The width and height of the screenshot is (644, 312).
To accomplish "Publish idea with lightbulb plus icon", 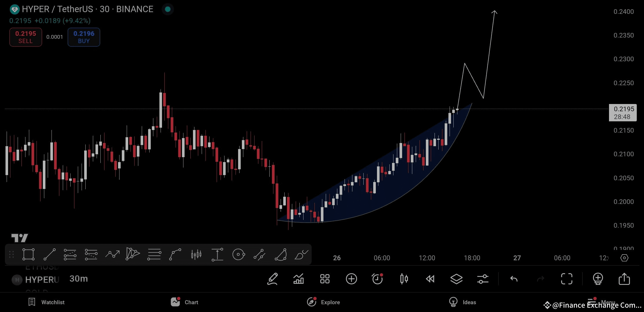I will coord(598,279).
